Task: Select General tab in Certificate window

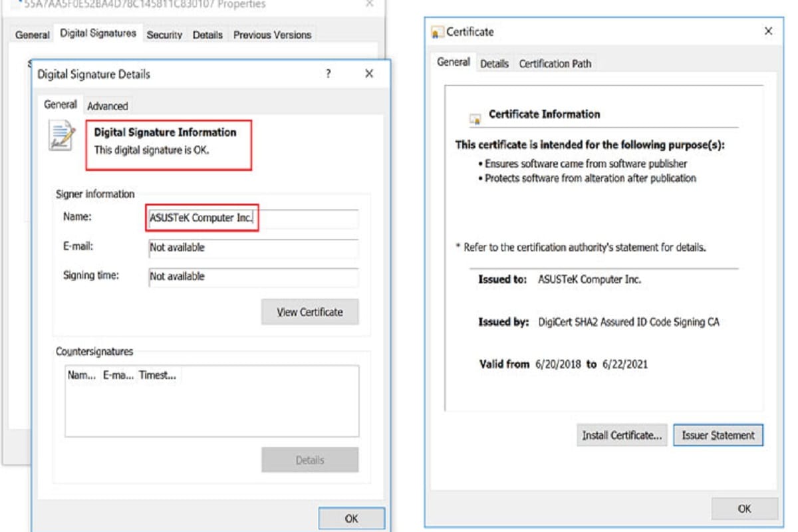Action: click(x=454, y=62)
